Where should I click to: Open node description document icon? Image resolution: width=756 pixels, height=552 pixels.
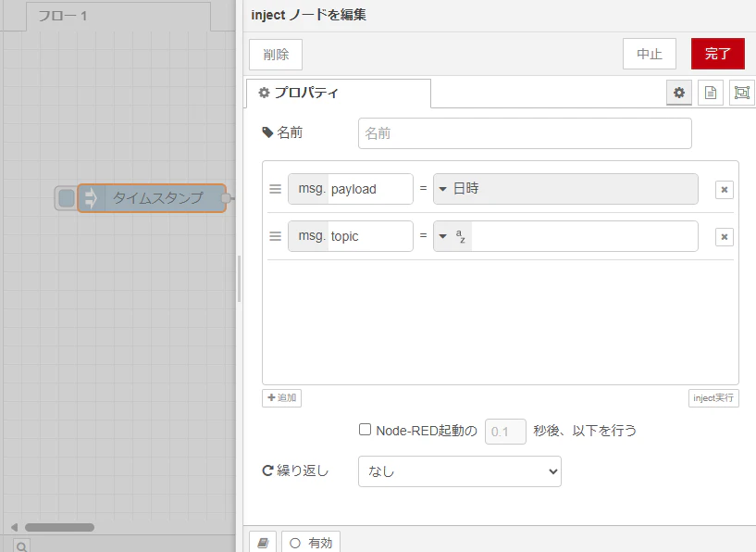coord(711,93)
